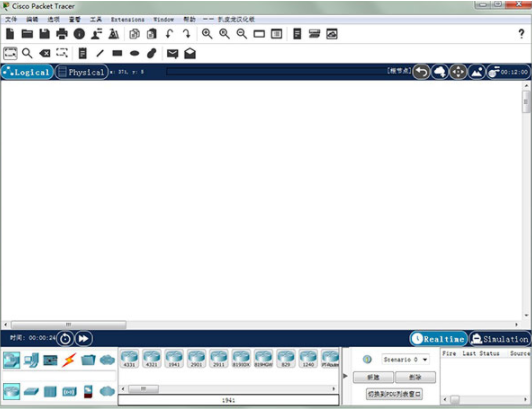Switch to Simulation mode
This screenshot has width=532, height=410.
[500, 339]
